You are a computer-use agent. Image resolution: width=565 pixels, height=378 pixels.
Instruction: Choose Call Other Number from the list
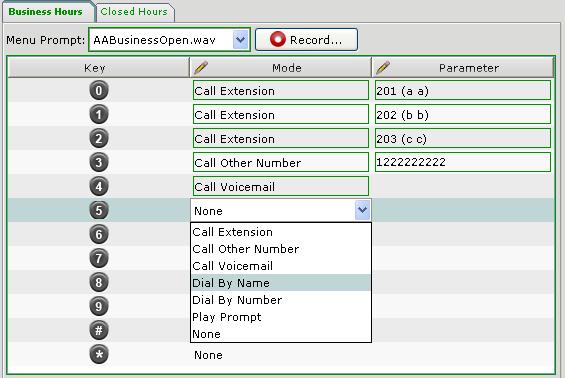(281, 249)
